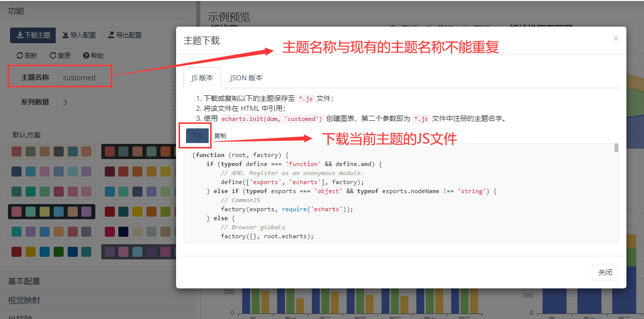Click the 下载主题 download theme button
This screenshot has width=644, height=319.
pos(33,35)
